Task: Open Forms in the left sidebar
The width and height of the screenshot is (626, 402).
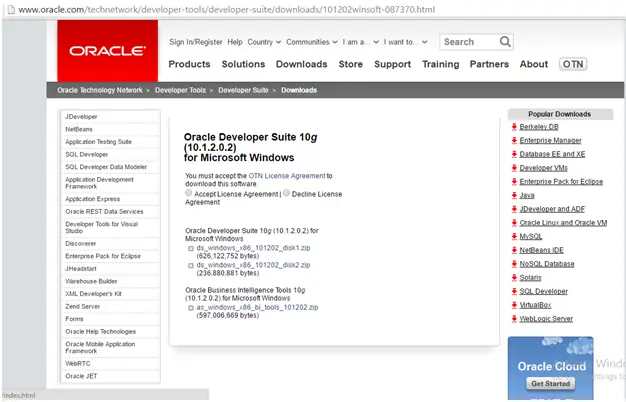Action: 110,319
